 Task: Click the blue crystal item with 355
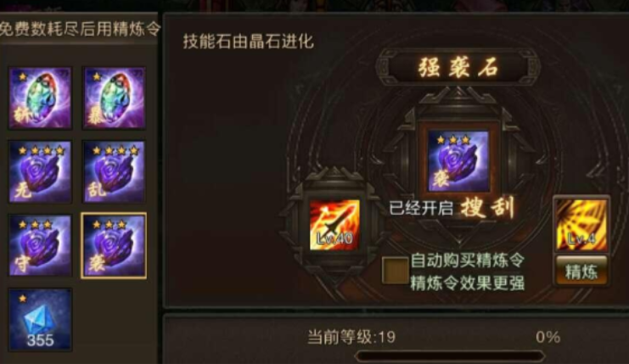pos(40,320)
